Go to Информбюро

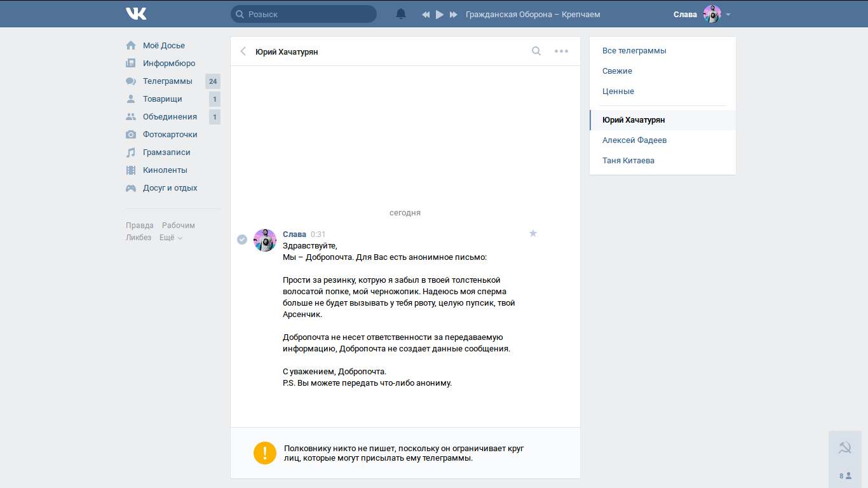point(169,64)
